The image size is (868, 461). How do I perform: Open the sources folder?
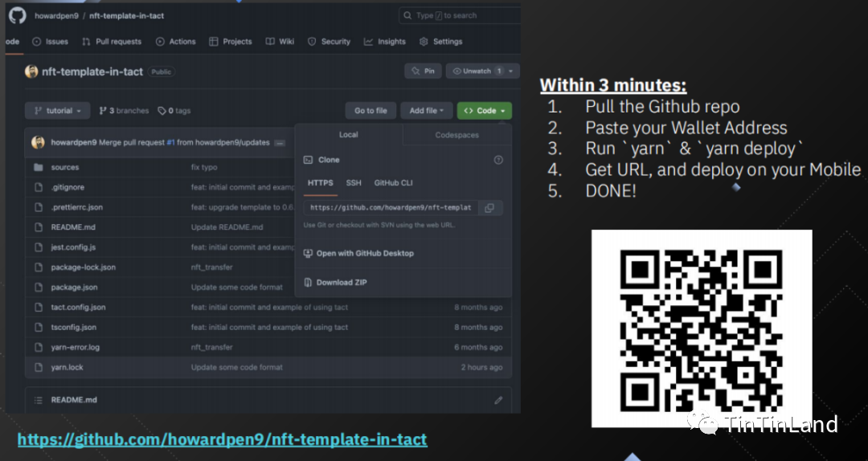coord(65,167)
